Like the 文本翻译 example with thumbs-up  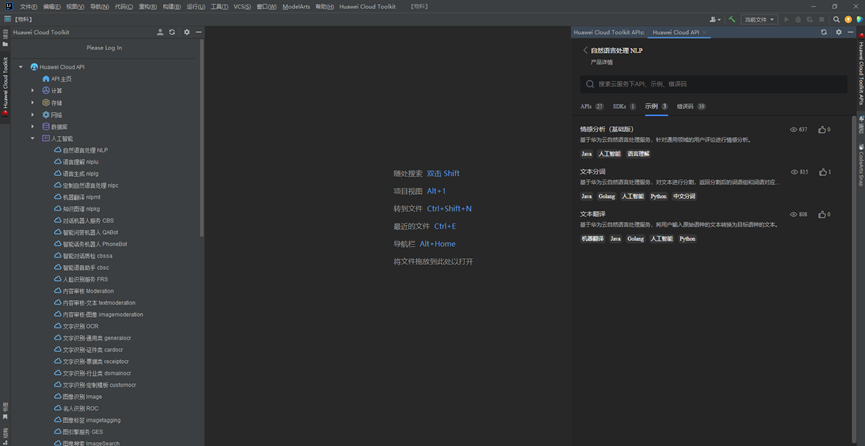tap(823, 214)
